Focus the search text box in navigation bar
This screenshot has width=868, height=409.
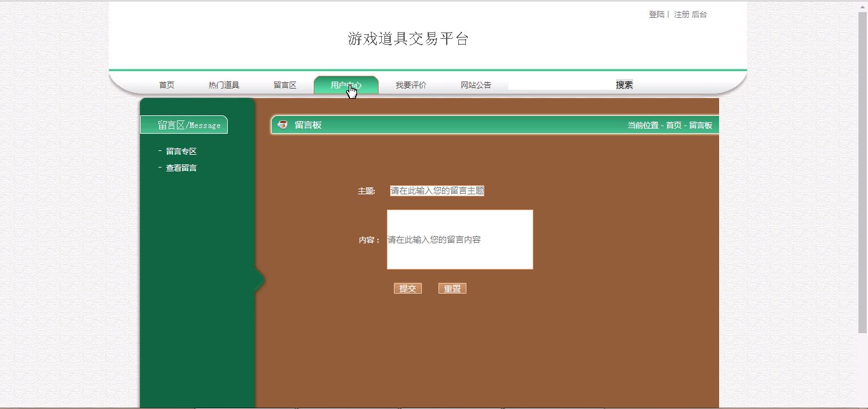(x=562, y=85)
